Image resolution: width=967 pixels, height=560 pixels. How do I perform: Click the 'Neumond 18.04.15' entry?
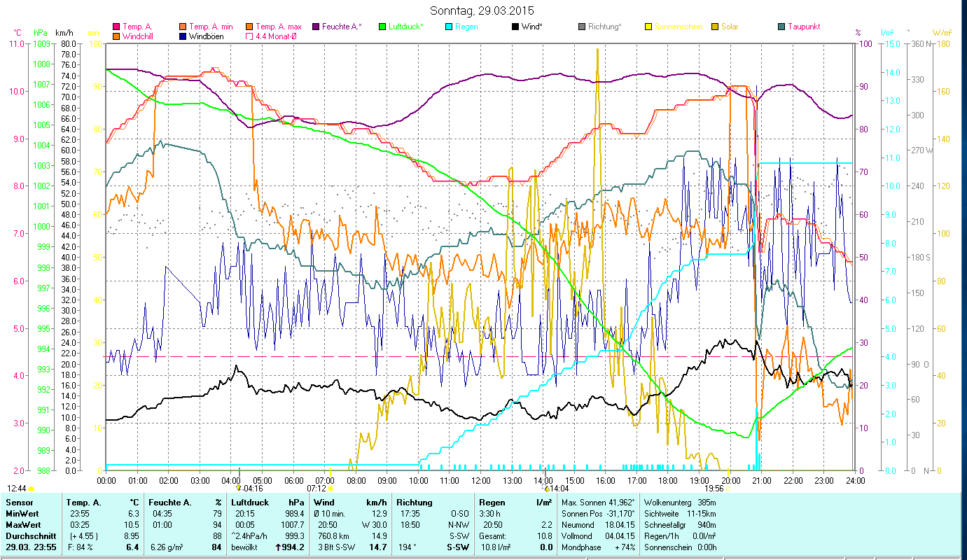[597, 525]
